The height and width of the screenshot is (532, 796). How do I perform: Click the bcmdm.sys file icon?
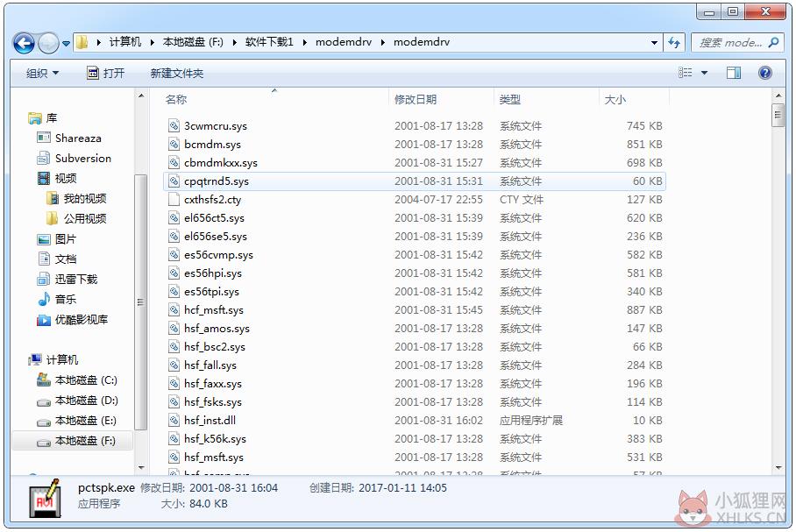point(174,144)
